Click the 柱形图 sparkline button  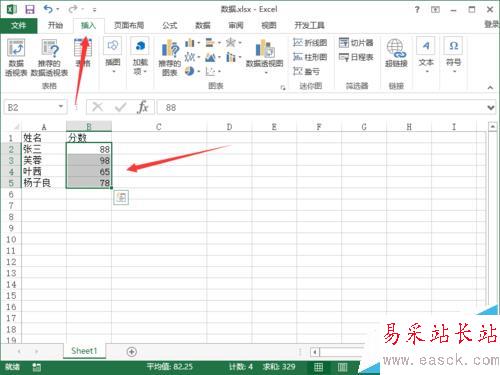310,57
